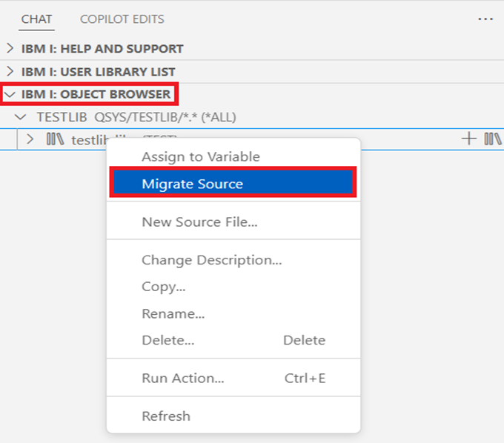Open the more actions ellipsis menu

coord(485,19)
